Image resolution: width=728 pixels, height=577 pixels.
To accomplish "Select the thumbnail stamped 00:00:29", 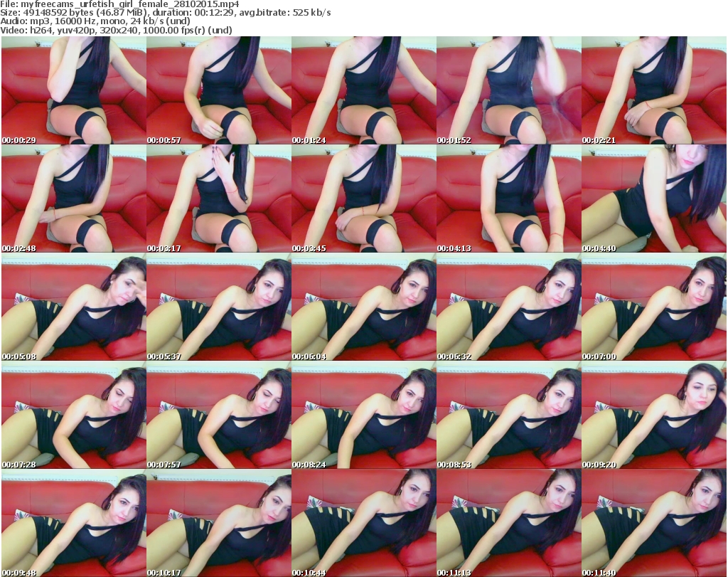I will click(74, 90).
